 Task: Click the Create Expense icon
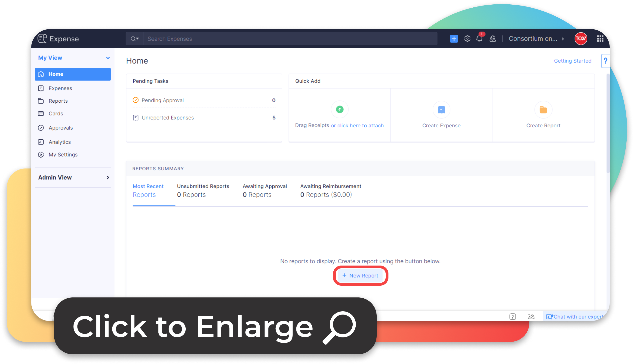(x=441, y=110)
